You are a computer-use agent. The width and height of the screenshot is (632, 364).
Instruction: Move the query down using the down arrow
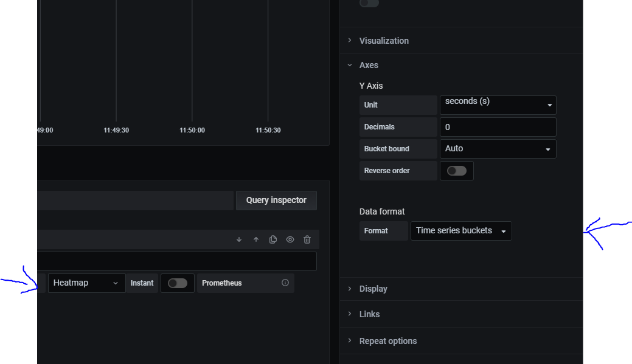coord(239,239)
